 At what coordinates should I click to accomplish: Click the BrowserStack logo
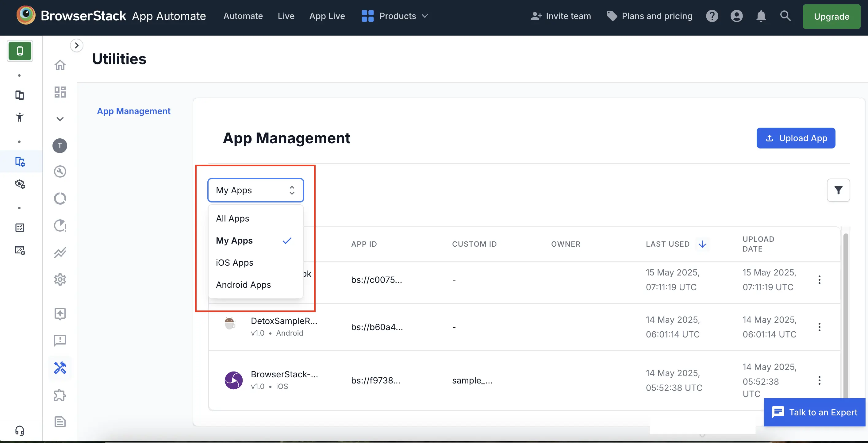click(26, 16)
